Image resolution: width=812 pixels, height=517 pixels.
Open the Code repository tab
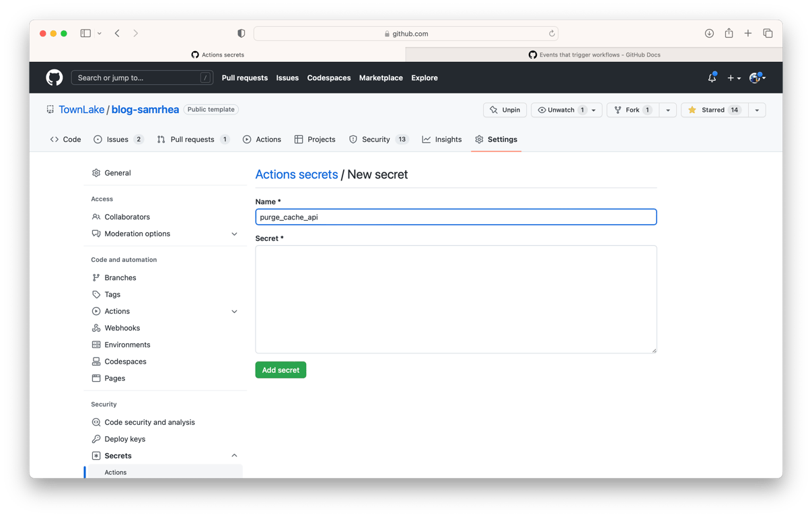coord(65,139)
